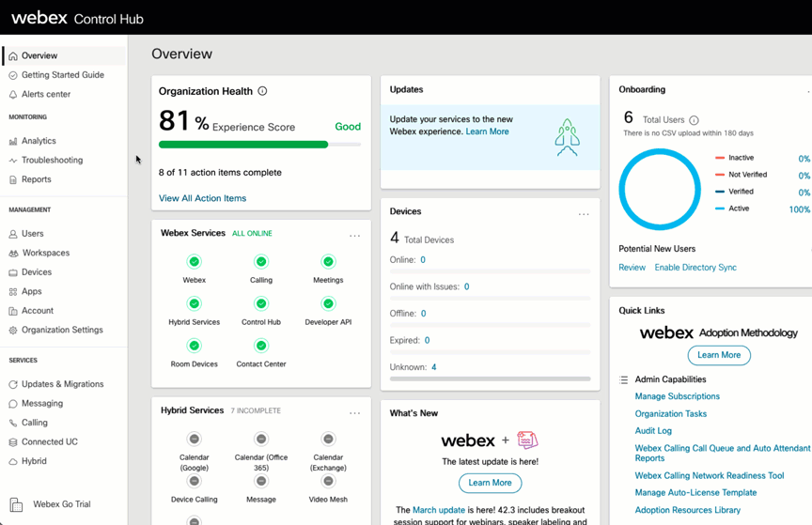Open the Webex Services card options menu
812x525 pixels.
coord(354,236)
